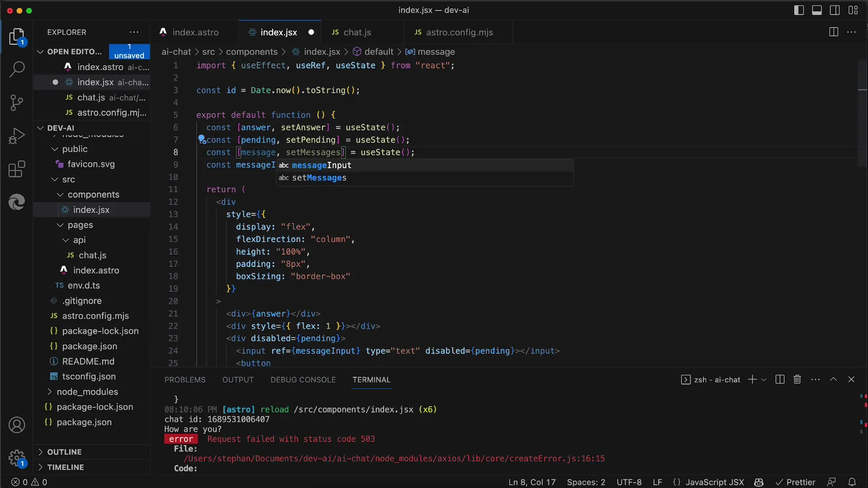The height and width of the screenshot is (488, 868).
Task: Open notifications bell icon
Action: (x=852, y=482)
